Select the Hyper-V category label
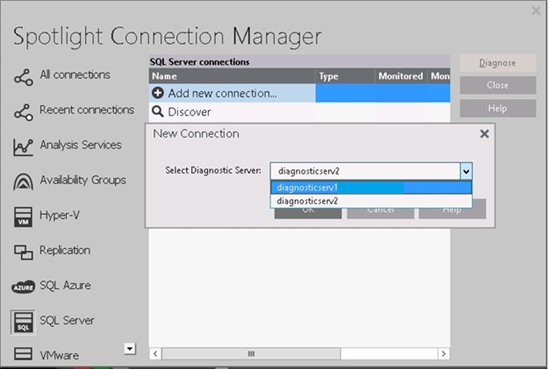Screen dimensions: 550x369 pos(59,215)
